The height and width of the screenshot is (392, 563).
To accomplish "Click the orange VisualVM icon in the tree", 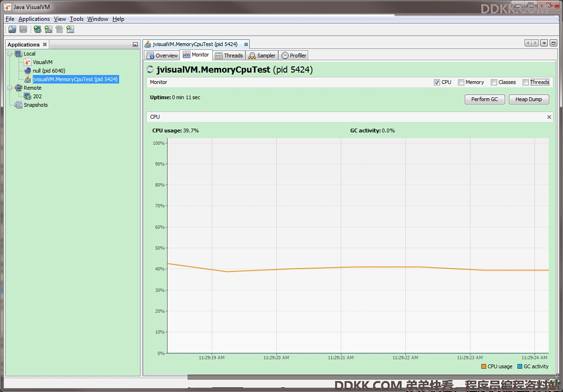I will click(x=28, y=62).
